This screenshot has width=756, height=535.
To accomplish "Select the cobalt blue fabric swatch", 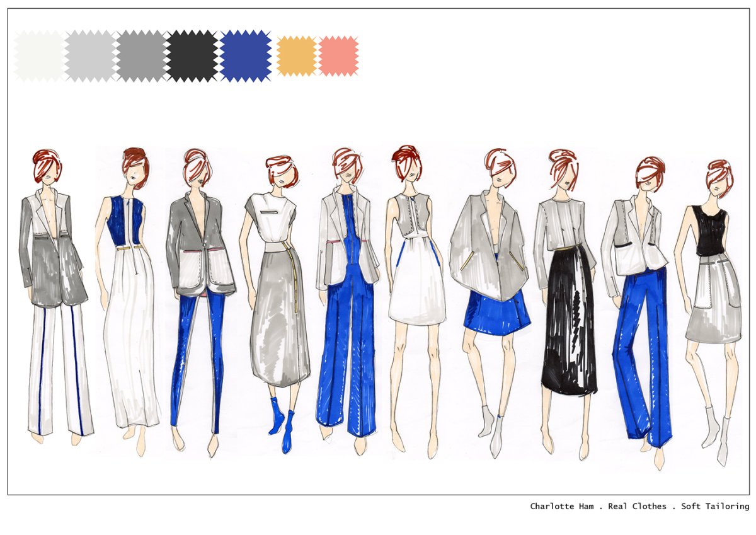I will point(246,56).
